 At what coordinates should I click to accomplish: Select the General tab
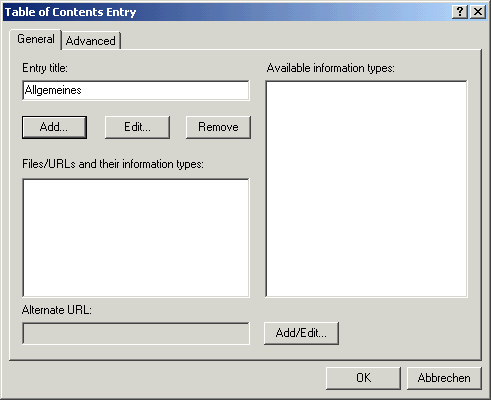(36, 39)
